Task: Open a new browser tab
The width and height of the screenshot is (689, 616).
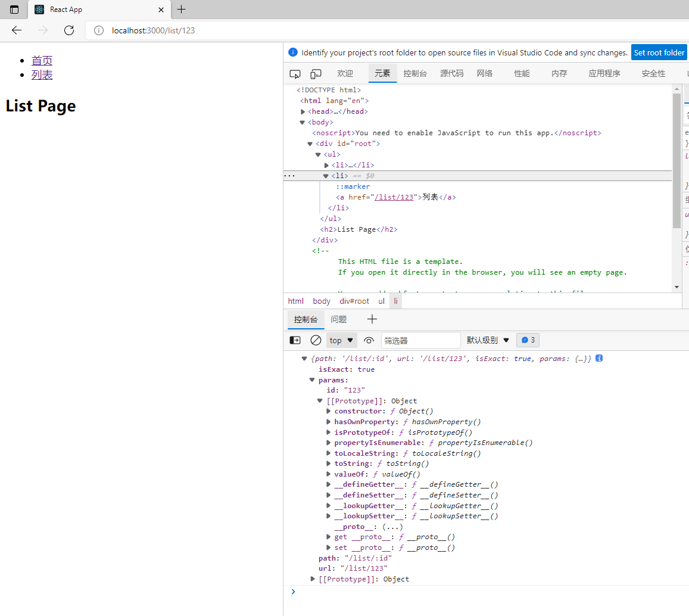Action: pos(182,9)
